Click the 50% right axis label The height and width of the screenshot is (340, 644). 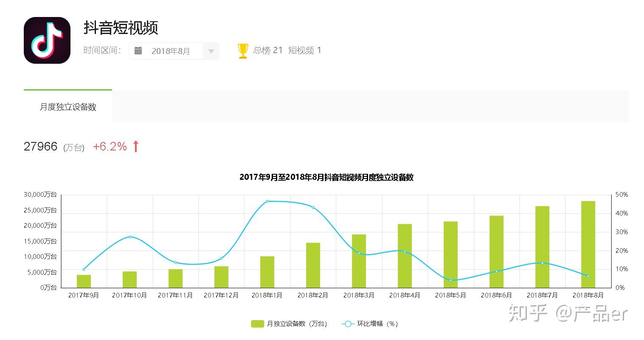[622, 195]
